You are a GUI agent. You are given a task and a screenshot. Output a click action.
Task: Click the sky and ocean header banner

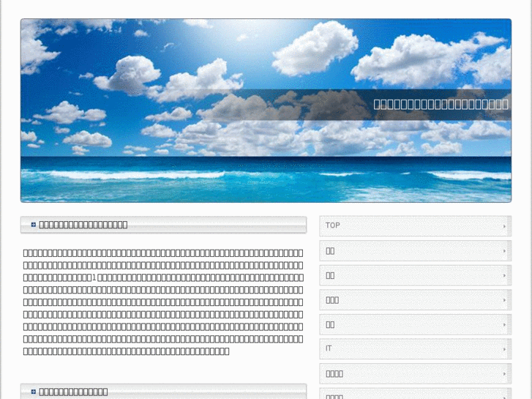coord(266,111)
